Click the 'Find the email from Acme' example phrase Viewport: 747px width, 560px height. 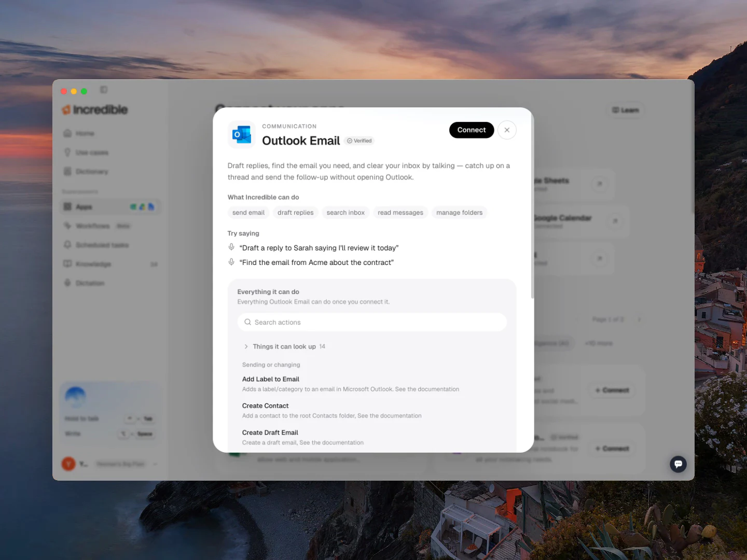(316, 262)
